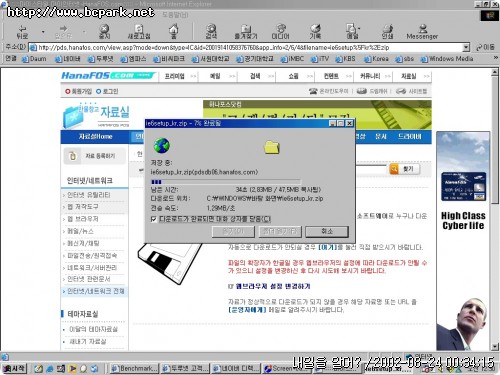Launch Messenger from the toolbar
The image size is (500, 375).
click(x=422, y=32)
